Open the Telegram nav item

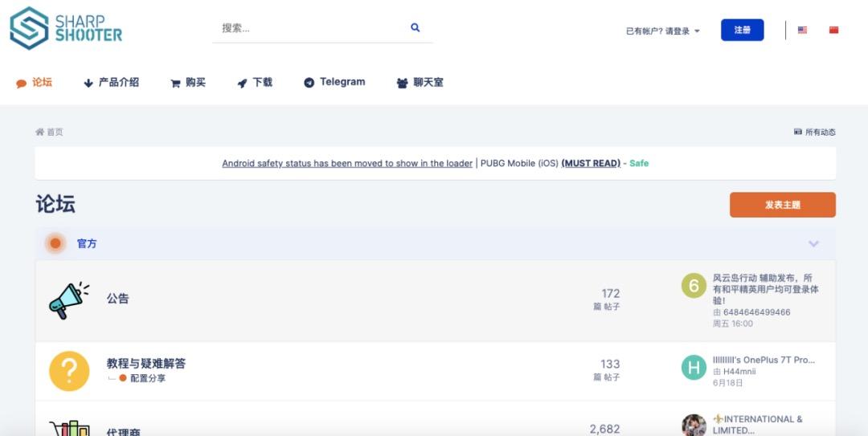(334, 82)
